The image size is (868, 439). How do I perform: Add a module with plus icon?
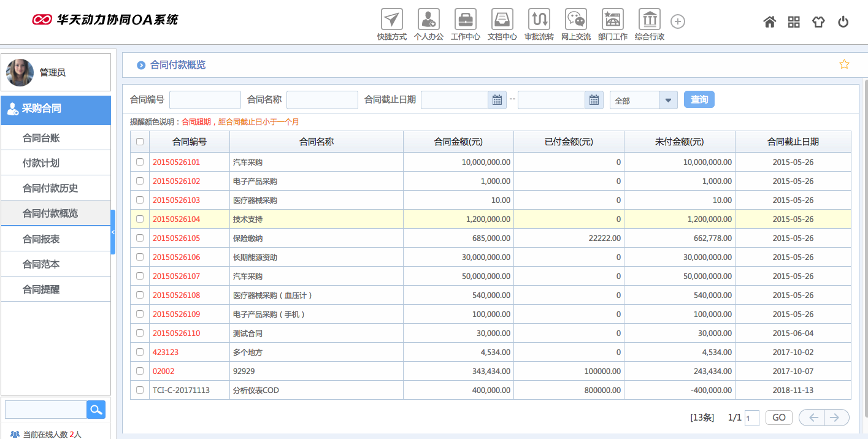pyautogui.click(x=678, y=22)
